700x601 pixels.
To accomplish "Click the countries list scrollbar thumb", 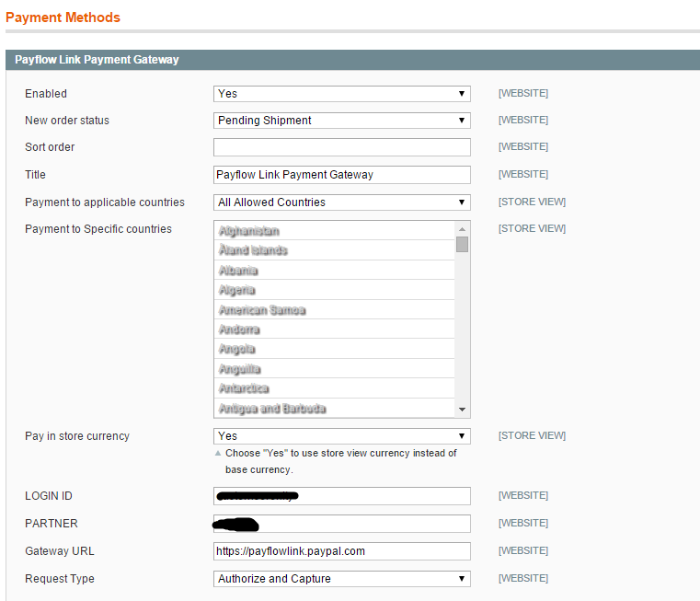I will (x=462, y=245).
